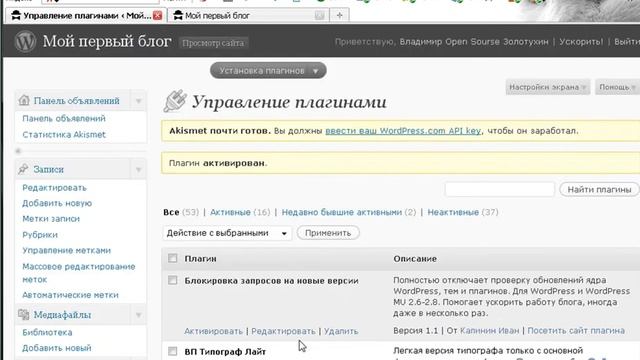Open user profile Владимир Open Sourse Золотухин
The height and width of the screenshot is (360, 640).
click(474, 42)
